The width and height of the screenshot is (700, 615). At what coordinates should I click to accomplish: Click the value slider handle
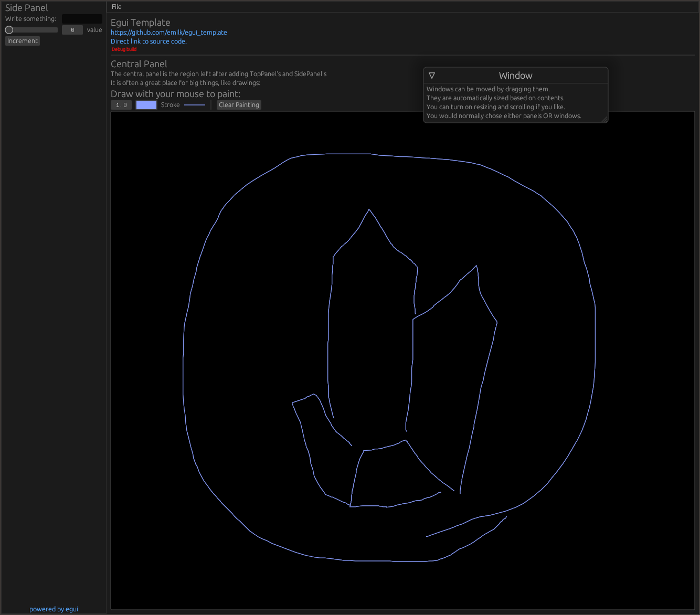[x=9, y=30]
